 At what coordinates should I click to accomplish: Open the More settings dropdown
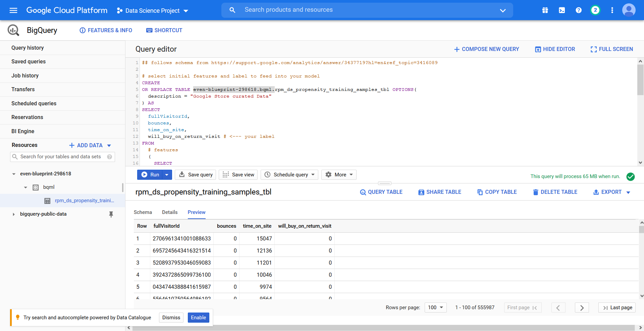click(x=339, y=175)
